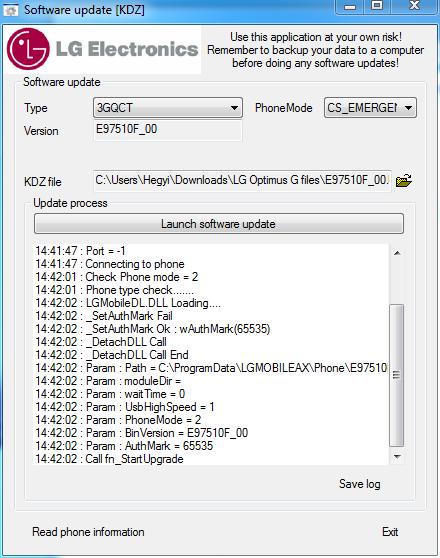Select log line "_DetachDLL Call End"
The height and width of the screenshot is (558, 440).
click(112, 355)
